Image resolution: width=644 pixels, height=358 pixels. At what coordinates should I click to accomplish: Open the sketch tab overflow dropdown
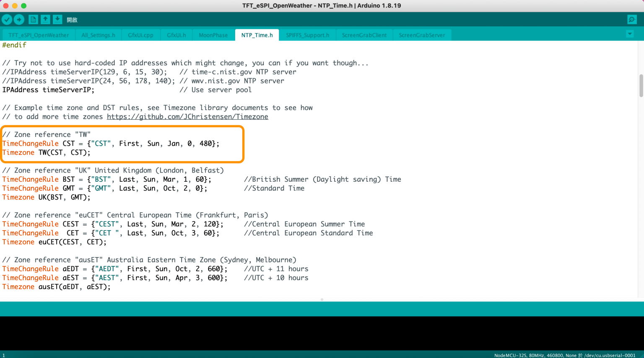630,34
